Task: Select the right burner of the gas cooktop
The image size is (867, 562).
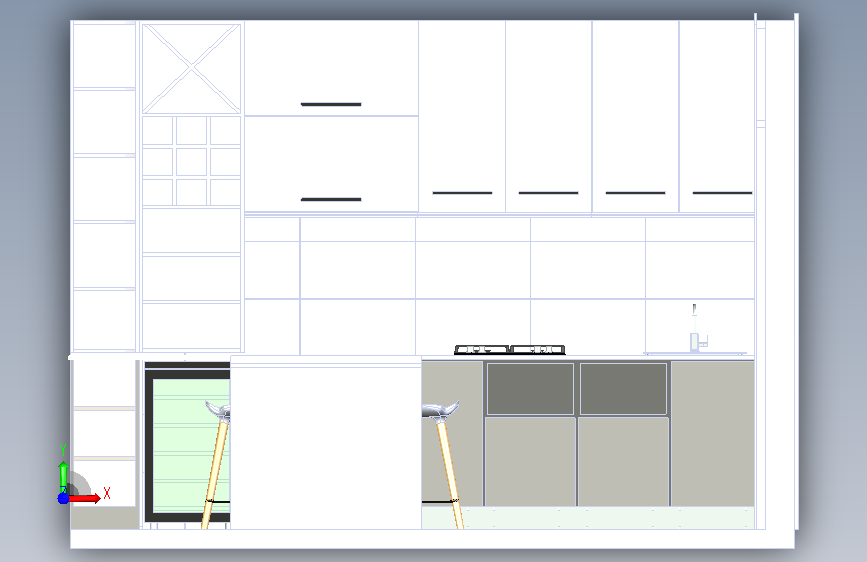Action: 538,350
